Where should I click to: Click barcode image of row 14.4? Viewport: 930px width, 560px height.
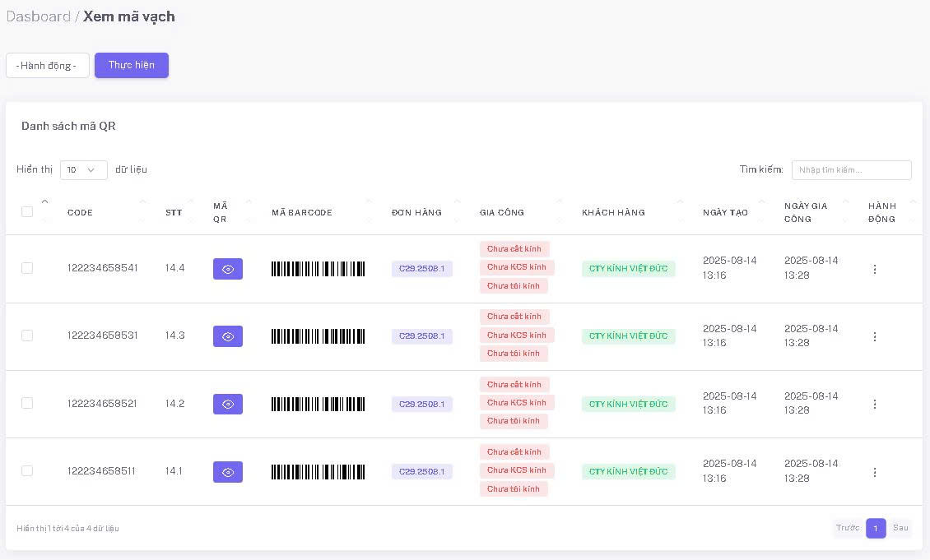point(318,269)
